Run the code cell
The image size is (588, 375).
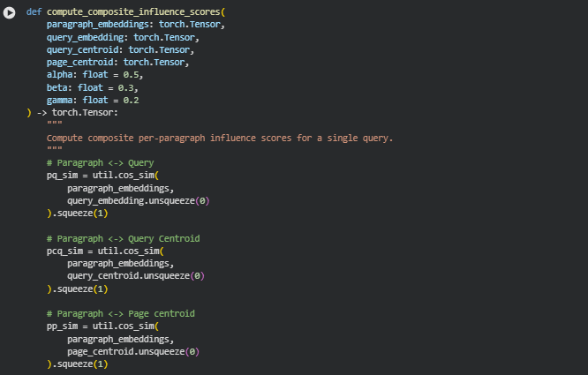[10, 13]
